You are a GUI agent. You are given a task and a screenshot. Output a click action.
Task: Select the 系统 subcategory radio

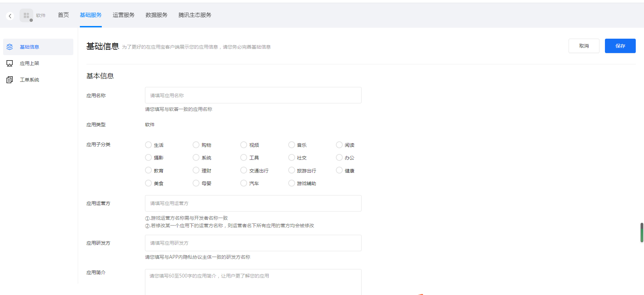pos(196,157)
